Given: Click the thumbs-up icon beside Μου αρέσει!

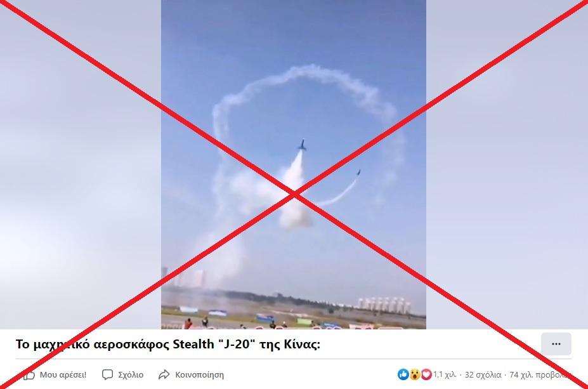Looking at the screenshot, I should coord(29,375).
